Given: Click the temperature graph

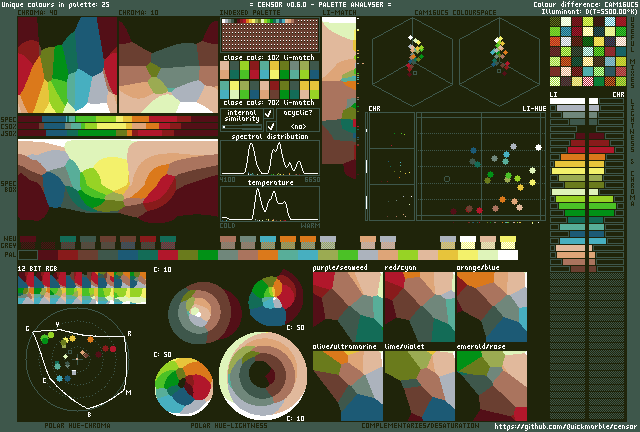Looking at the screenshot, I should 270,204.
